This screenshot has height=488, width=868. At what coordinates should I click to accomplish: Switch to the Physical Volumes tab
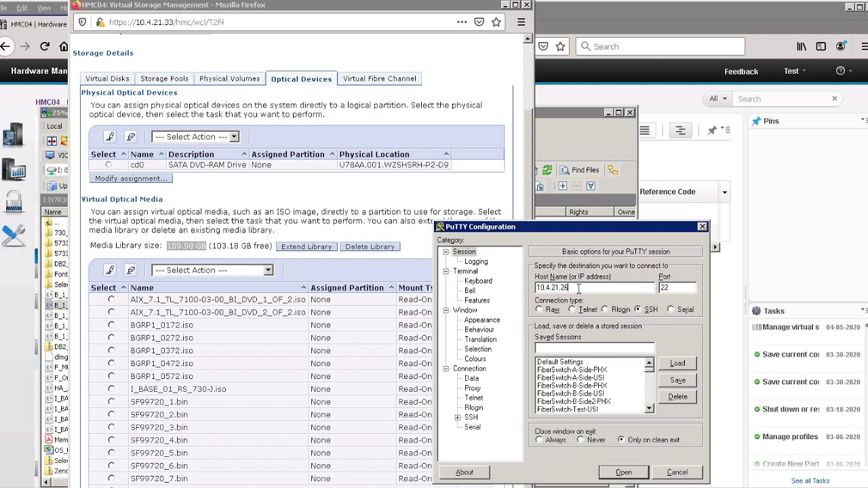[x=229, y=79]
